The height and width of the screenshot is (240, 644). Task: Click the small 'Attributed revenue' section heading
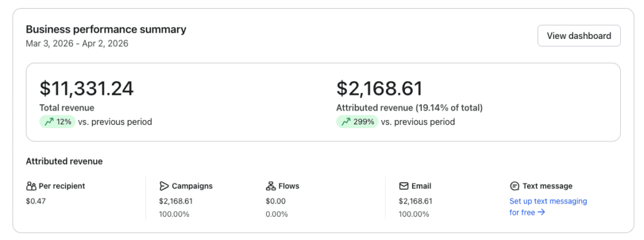64,161
